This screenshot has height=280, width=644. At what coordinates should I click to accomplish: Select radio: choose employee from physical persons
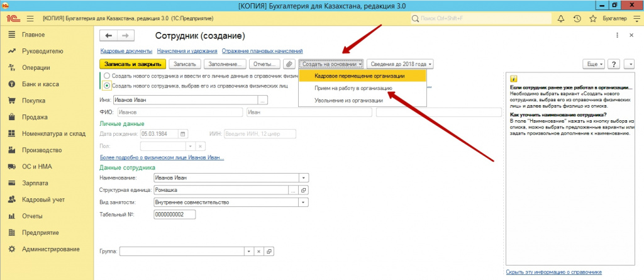(107, 86)
